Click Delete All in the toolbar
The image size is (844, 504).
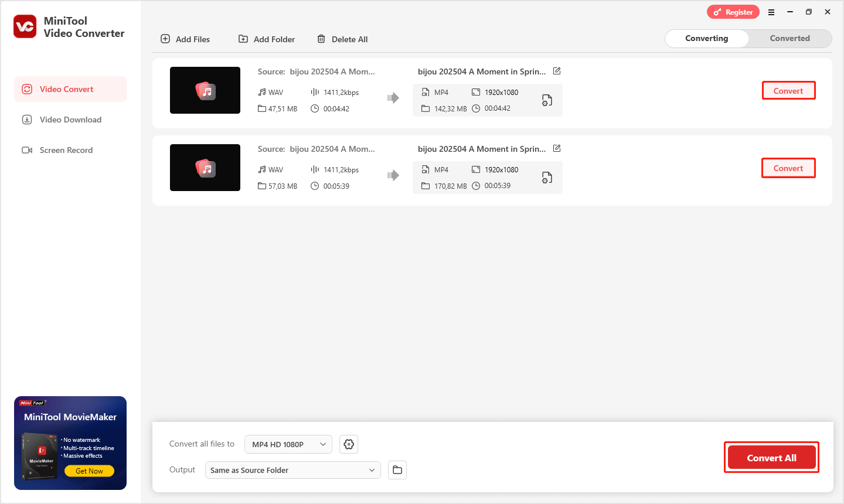click(342, 39)
